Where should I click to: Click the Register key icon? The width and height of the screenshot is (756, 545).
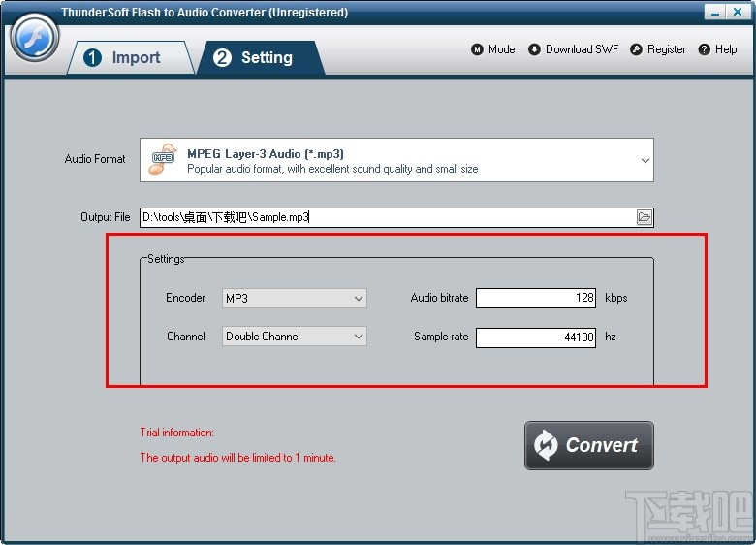point(636,49)
